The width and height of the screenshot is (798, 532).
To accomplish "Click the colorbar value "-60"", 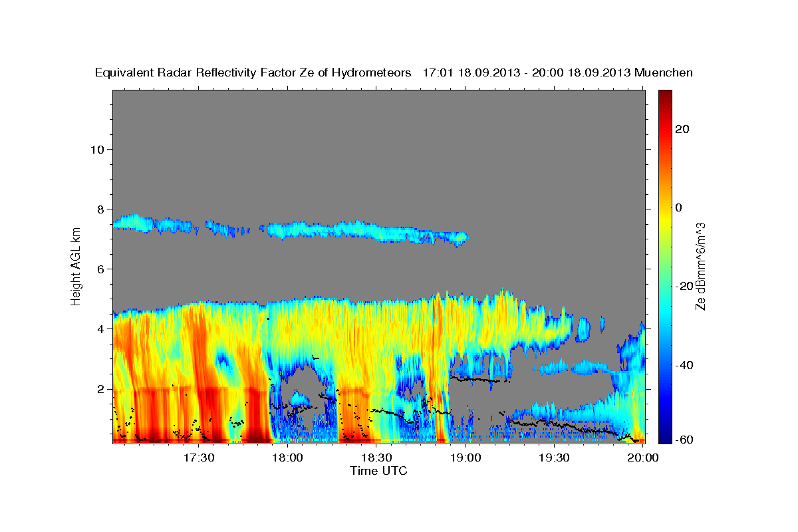I will [685, 440].
